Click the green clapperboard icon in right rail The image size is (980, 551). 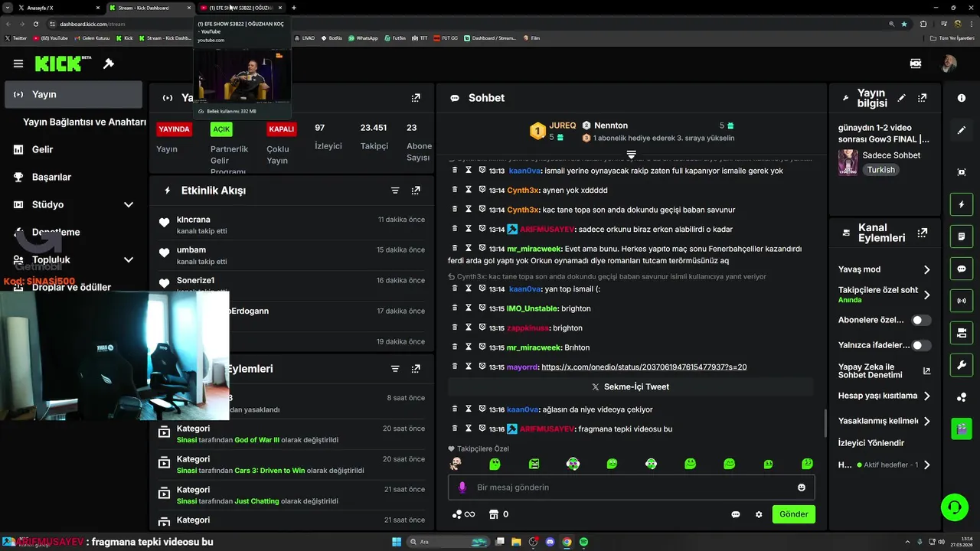tap(962, 429)
